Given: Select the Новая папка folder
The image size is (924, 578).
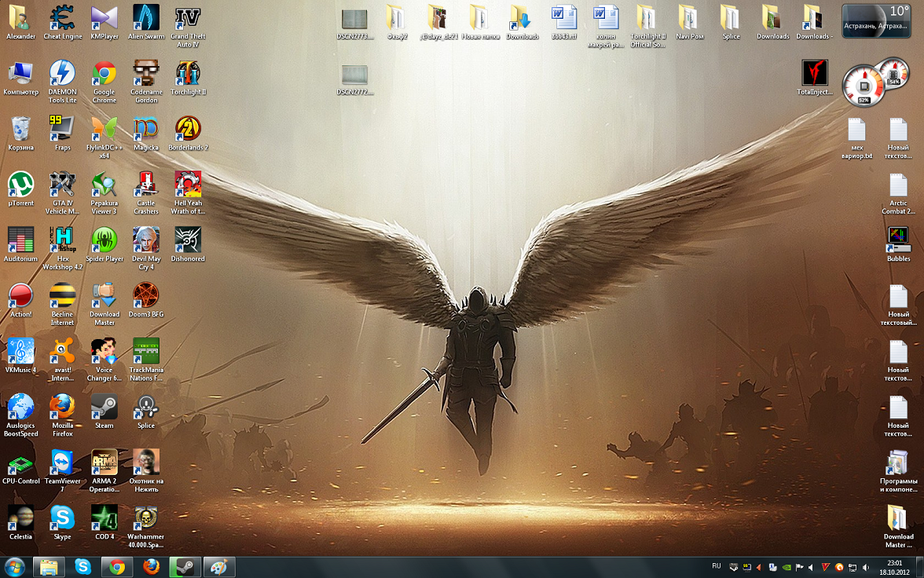Looking at the screenshot, I should tap(480, 22).
